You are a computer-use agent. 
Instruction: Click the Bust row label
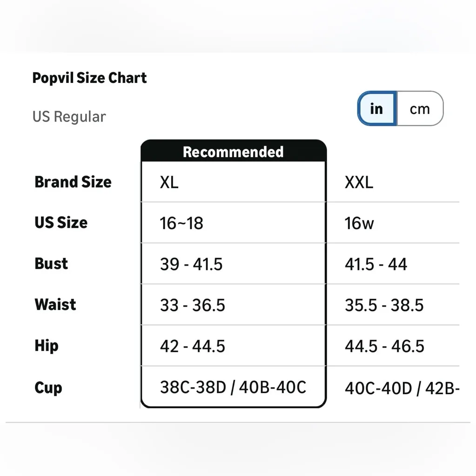click(x=51, y=264)
